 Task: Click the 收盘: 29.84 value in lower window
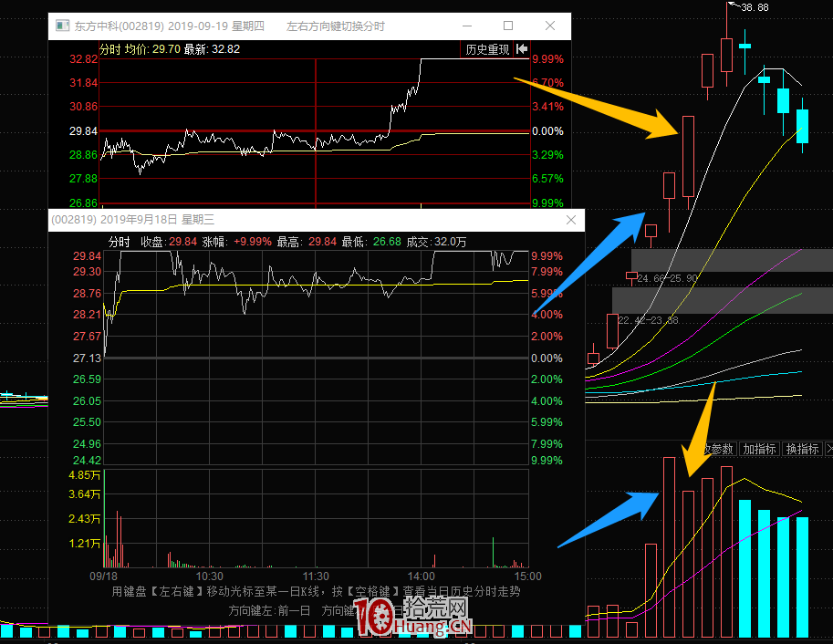point(169,242)
